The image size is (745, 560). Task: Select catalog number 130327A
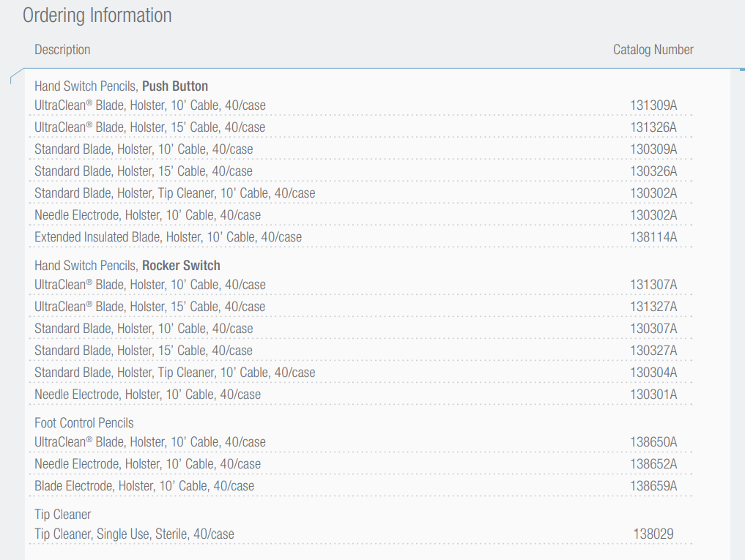coord(653,351)
